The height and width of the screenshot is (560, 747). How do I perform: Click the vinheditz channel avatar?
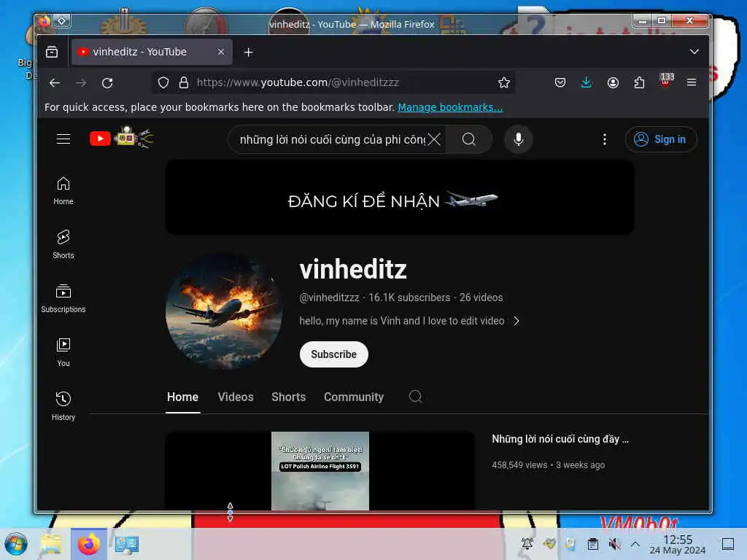[x=224, y=312]
